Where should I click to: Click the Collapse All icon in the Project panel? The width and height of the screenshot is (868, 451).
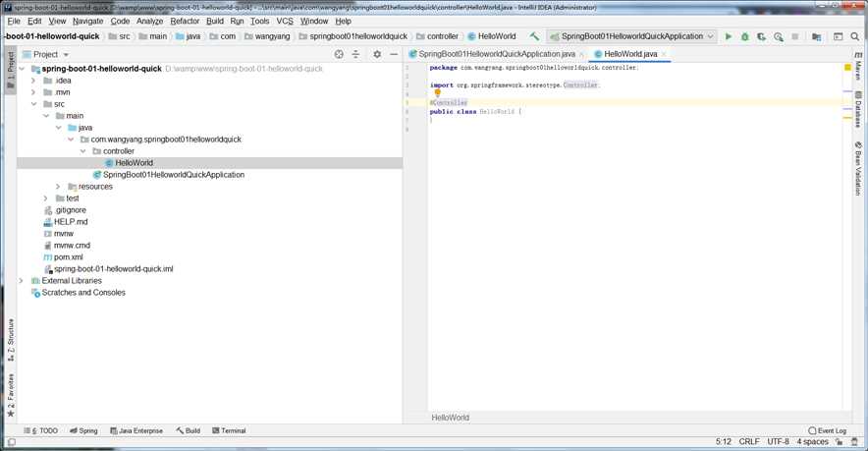point(355,54)
